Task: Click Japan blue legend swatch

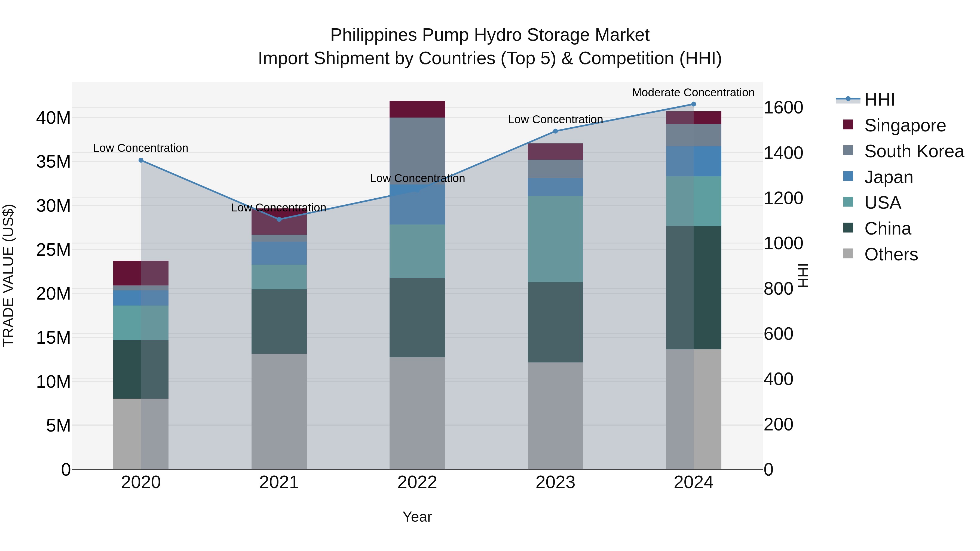Action: 848,176
